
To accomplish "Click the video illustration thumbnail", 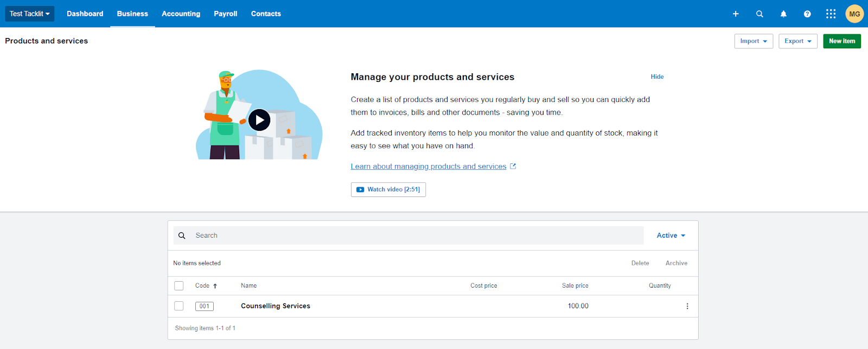I will pos(259,115).
